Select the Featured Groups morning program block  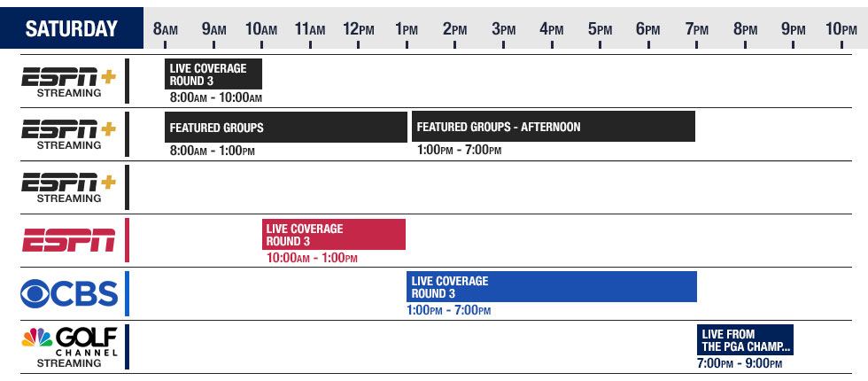tap(286, 127)
